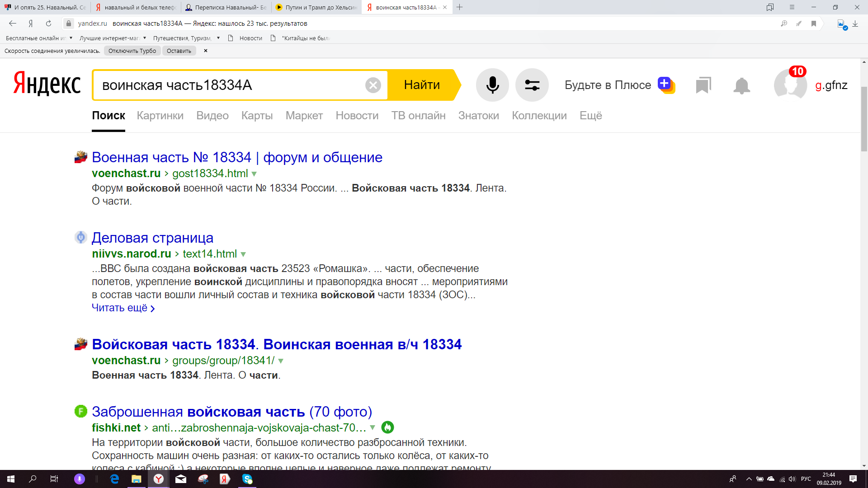Switch to 'И опять 25. Навальный' browser tab
The width and height of the screenshot is (868, 488).
pyautogui.click(x=45, y=7)
